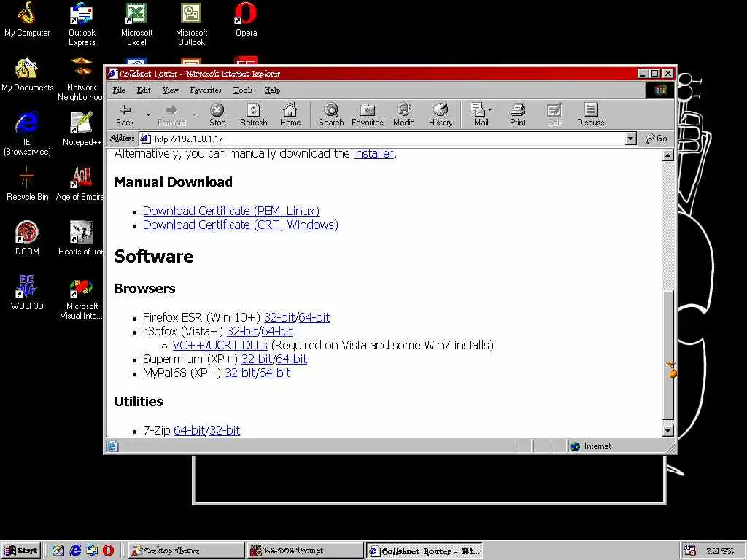Switch to the MS-DOS Prompt taskbar window

click(x=306, y=551)
